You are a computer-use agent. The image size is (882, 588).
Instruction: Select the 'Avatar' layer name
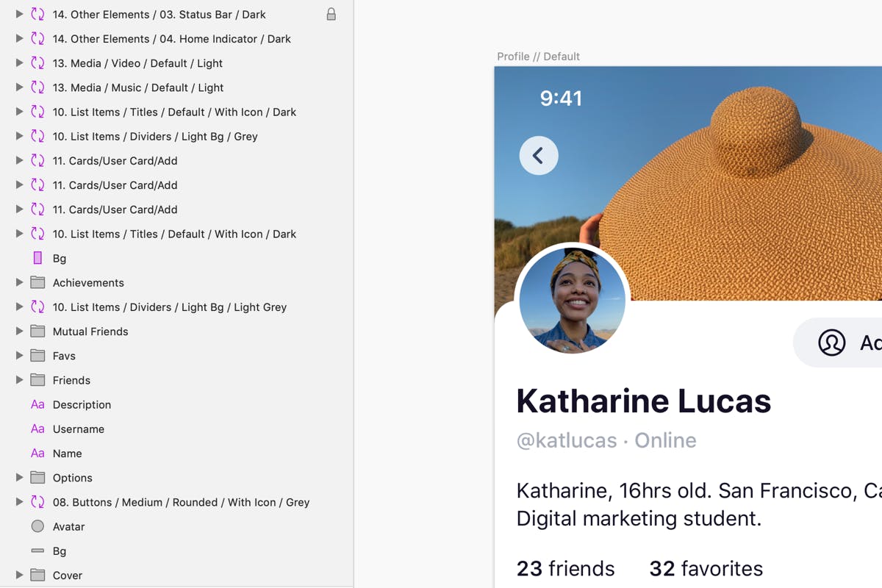point(68,526)
